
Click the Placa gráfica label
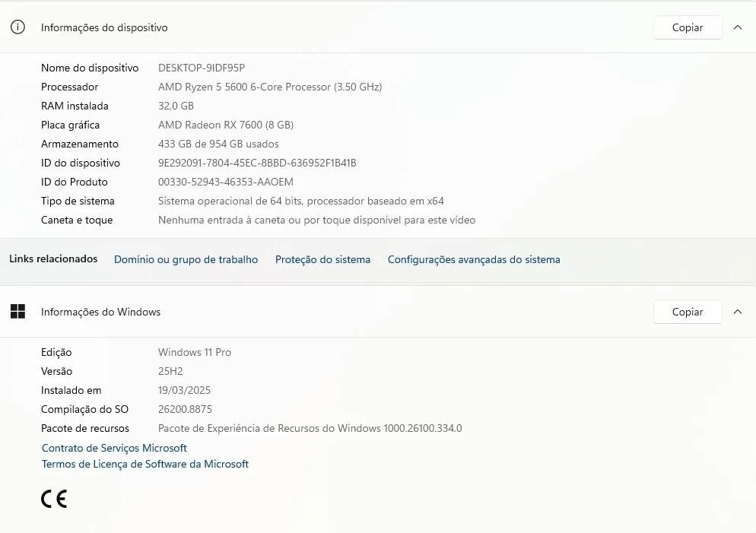coord(71,125)
